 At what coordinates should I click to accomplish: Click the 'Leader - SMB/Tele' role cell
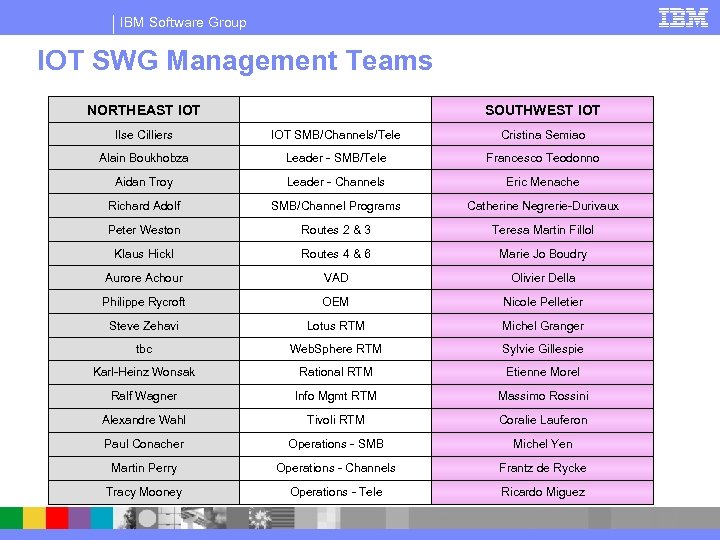coord(335,158)
